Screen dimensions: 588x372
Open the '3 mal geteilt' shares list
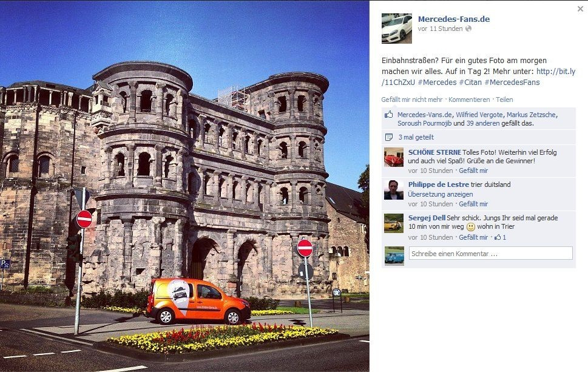pyautogui.click(x=416, y=137)
